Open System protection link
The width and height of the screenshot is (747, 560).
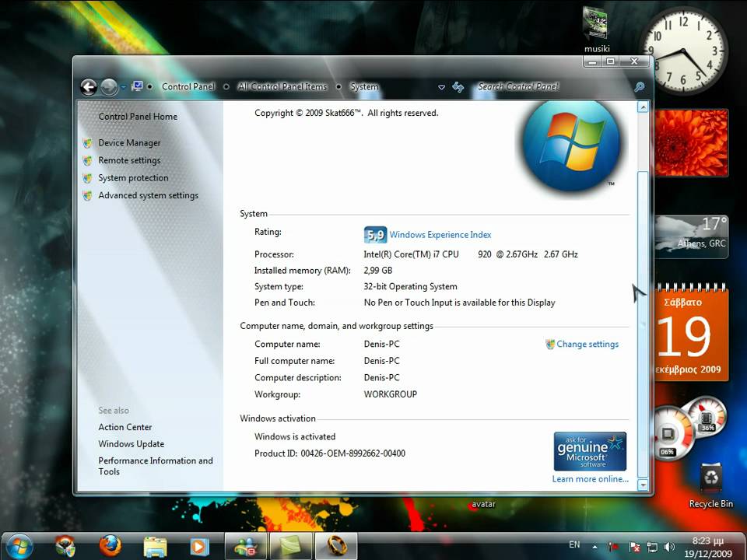click(133, 177)
